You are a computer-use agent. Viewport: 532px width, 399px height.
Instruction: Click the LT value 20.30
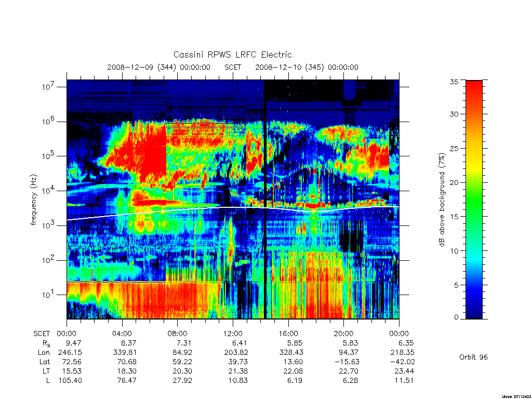182,371
